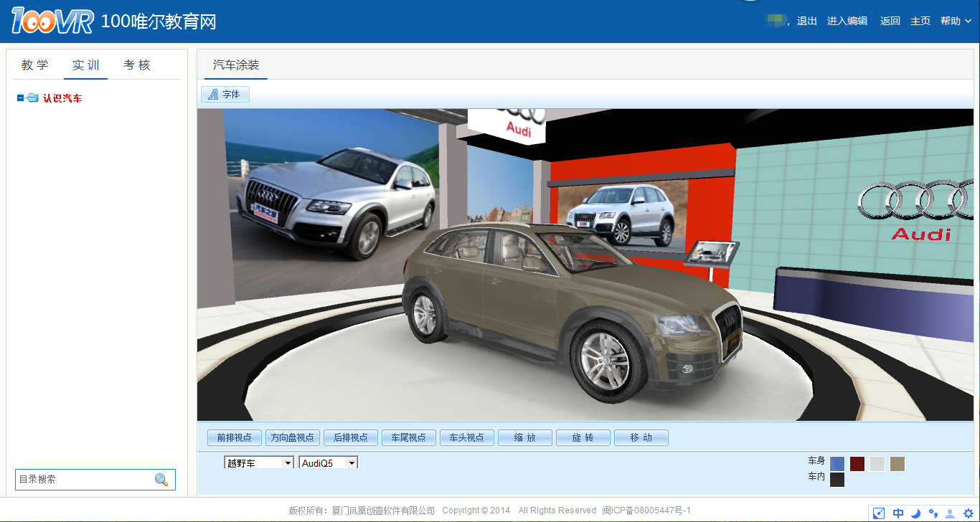Click the IME moon icon
Viewport: 980px width, 522px height.
coord(916,513)
